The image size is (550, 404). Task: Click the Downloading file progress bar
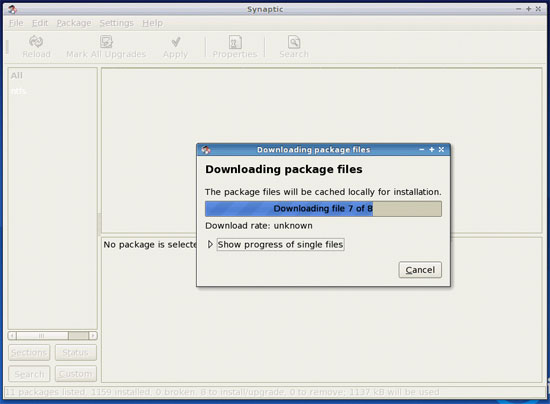click(323, 209)
